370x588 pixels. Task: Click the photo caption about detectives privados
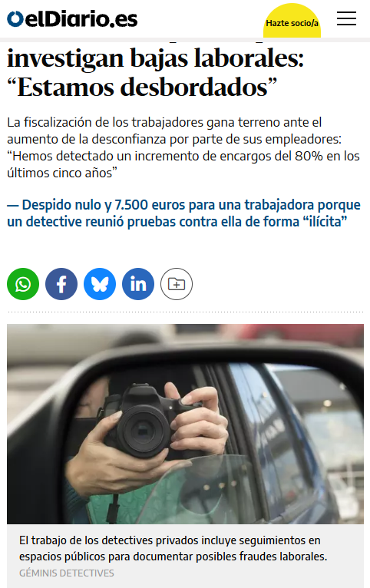173,548
